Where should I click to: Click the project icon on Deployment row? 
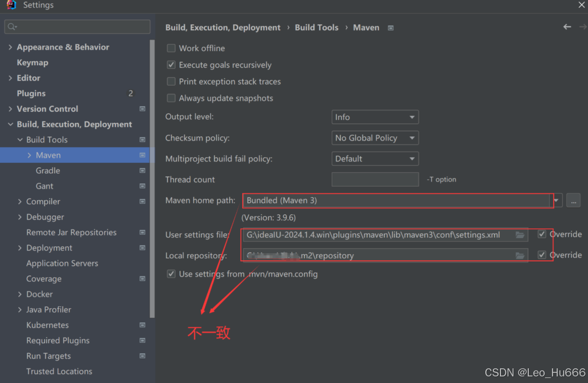pyautogui.click(x=143, y=248)
